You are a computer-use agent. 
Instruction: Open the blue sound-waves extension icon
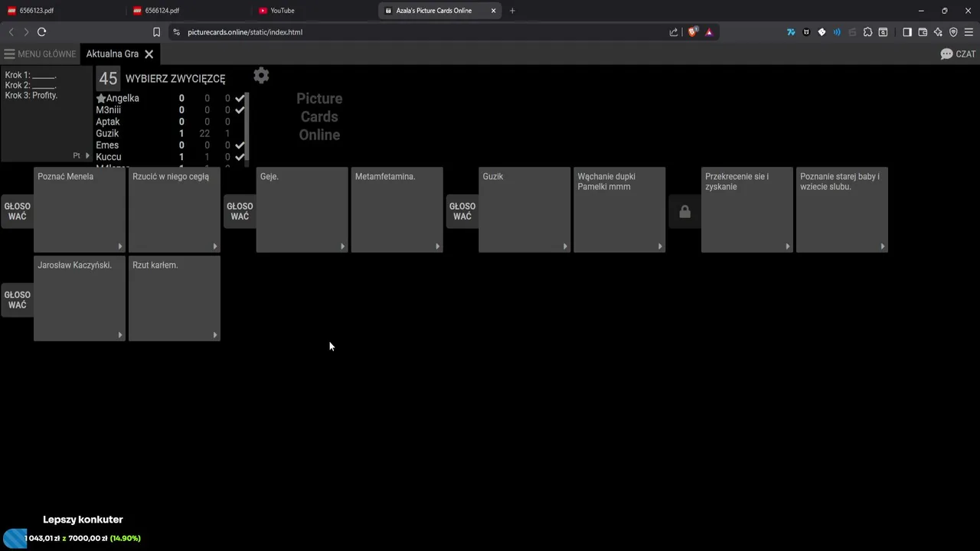tap(837, 32)
